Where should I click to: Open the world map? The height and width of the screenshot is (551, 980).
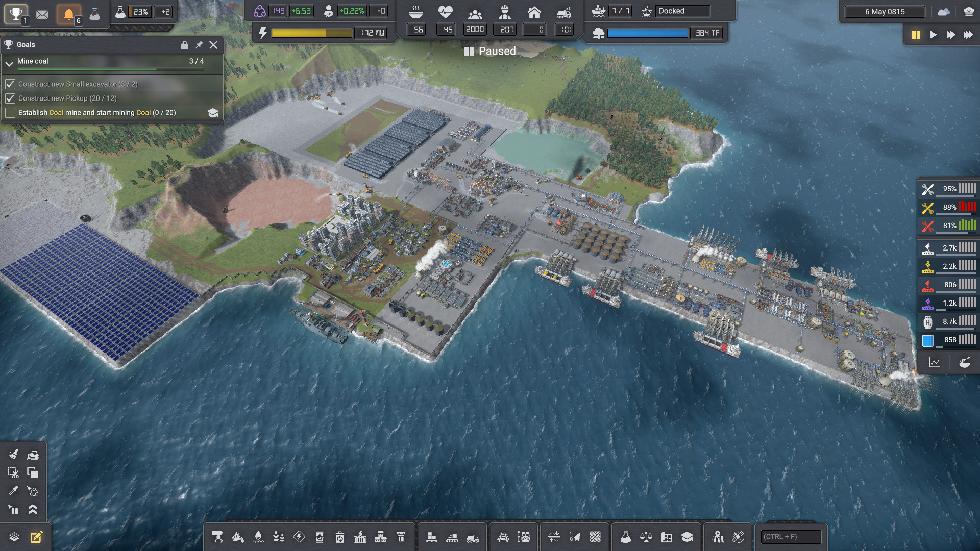point(718,537)
